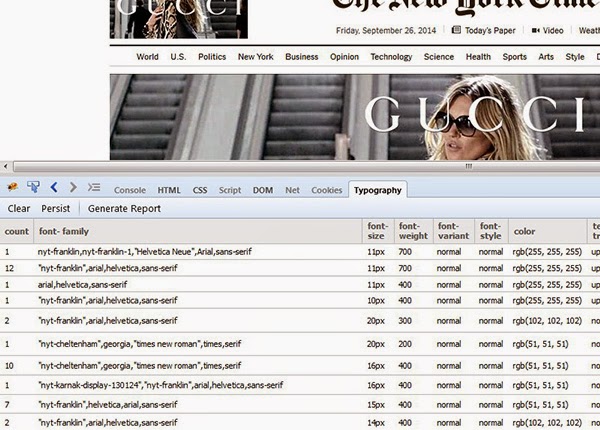600x430 pixels.
Task: Switch to the Console tab
Action: coord(130,190)
